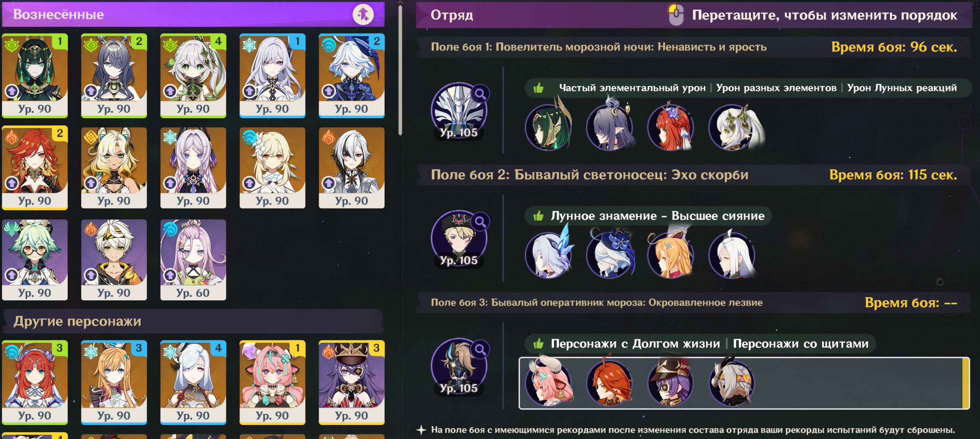Choose the red-haired Pyro character card numbered 2
This screenshot has width=980, height=439.
click(35, 168)
